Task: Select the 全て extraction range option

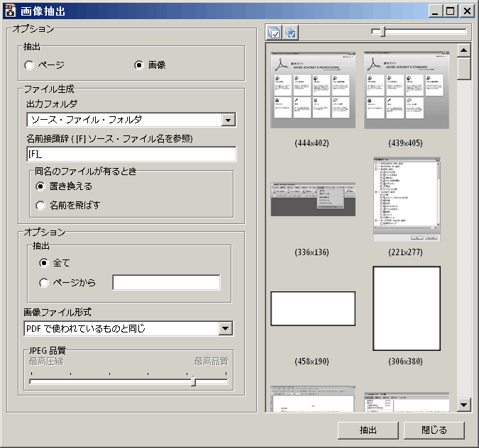Action: pos(44,263)
